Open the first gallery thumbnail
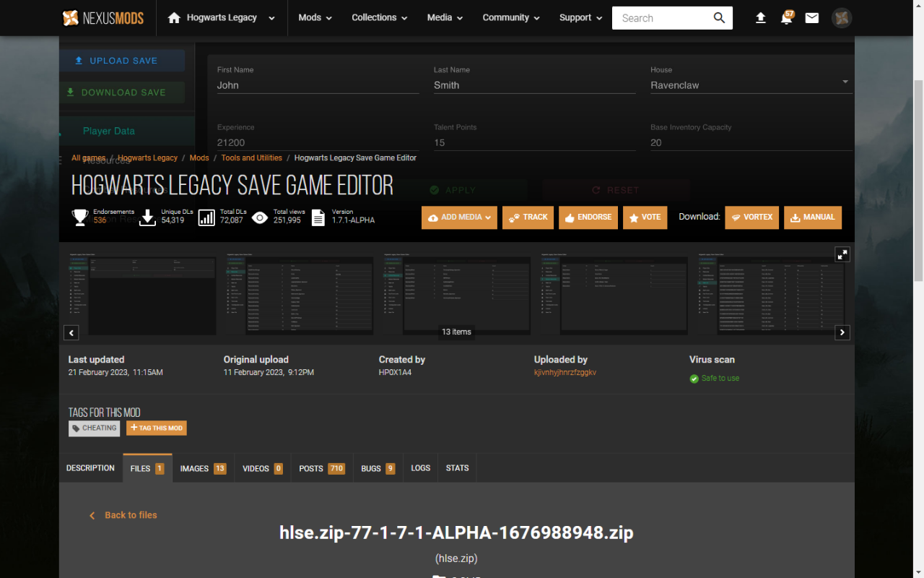 click(x=142, y=293)
